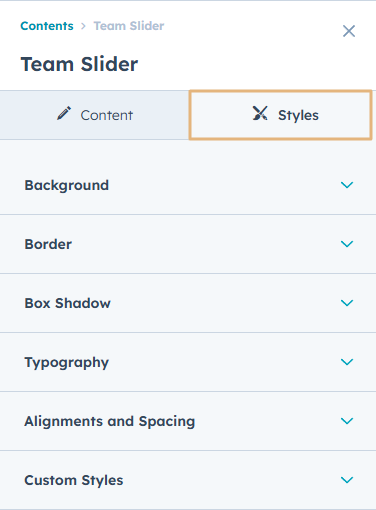
Task: Click the Box Shadow chevron arrow
Action: pyautogui.click(x=347, y=303)
